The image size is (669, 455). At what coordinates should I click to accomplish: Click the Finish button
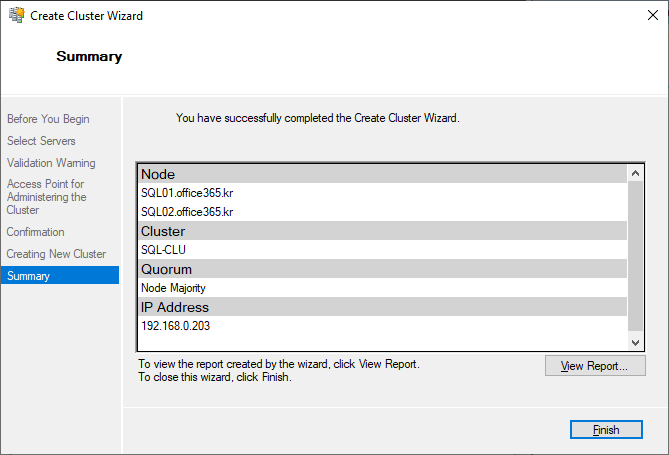(x=606, y=429)
